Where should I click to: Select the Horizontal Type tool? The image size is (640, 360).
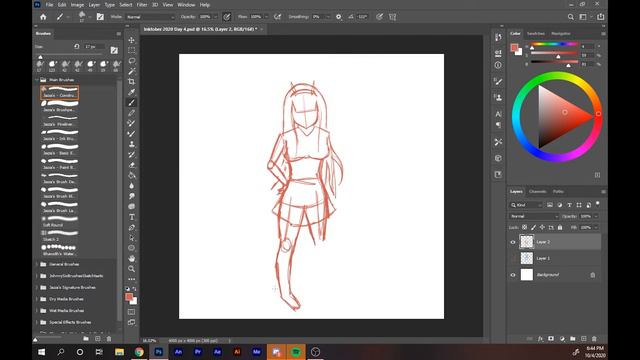coord(131,217)
